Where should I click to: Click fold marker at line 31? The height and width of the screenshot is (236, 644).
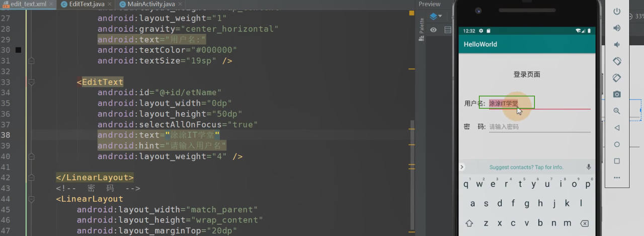pos(31,61)
